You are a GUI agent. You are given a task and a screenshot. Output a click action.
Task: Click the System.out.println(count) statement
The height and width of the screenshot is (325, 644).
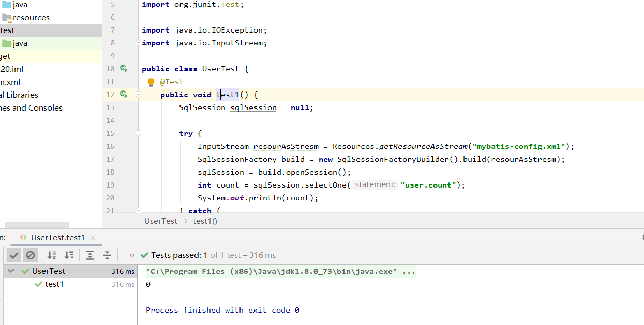pyautogui.click(x=258, y=198)
